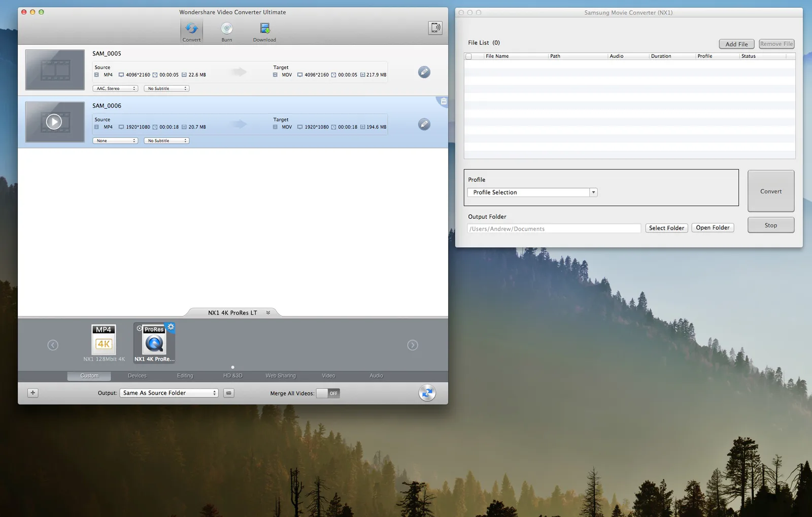The image size is (812, 517).
Task: Open No Subtitle dropdown for SAM_0005
Action: point(166,88)
